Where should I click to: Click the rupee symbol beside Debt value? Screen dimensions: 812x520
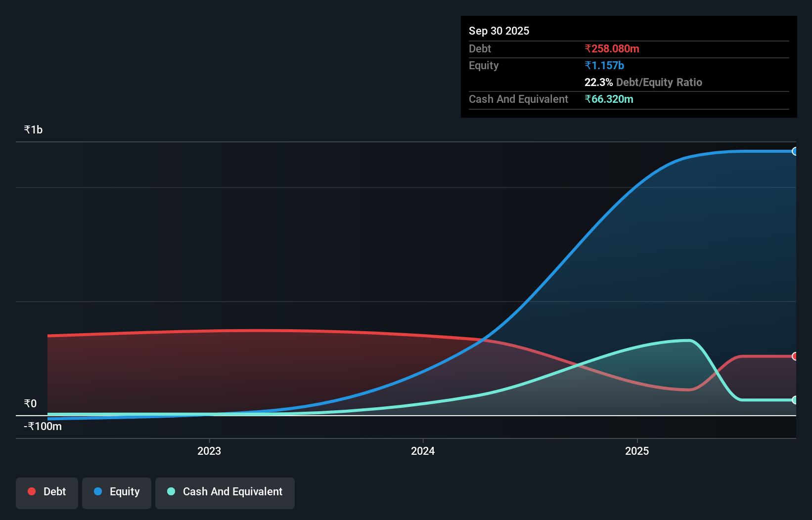(x=587, y=48)
